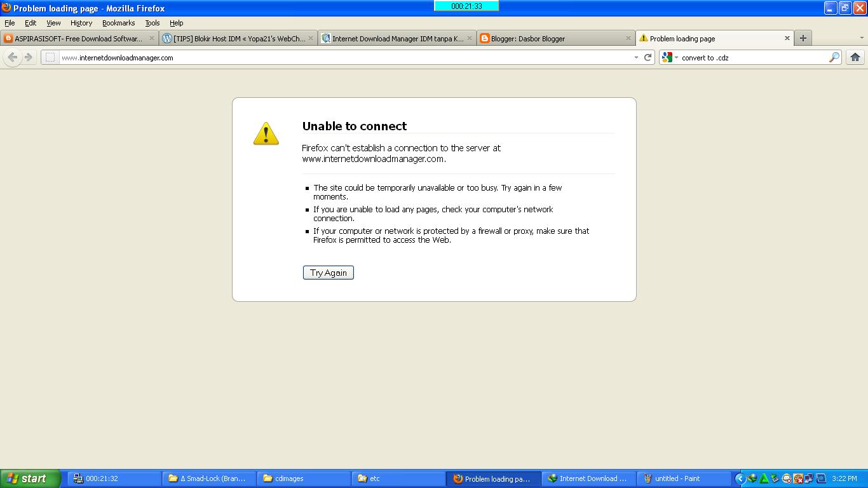This screenshot has width=868, height=488.
Task: Open the Tools menu
Action: (x=153, y=23)
